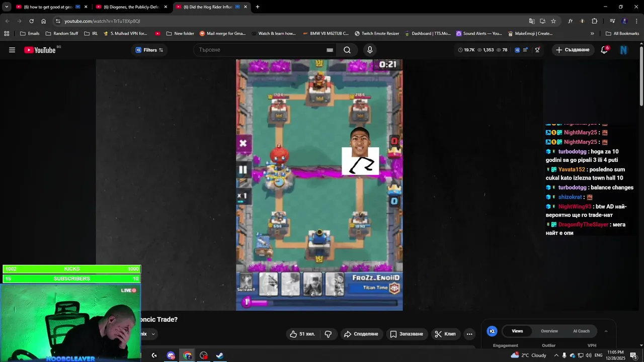Reload the current page
This screenshot has width=644, height=362.
tap(31, 21)
